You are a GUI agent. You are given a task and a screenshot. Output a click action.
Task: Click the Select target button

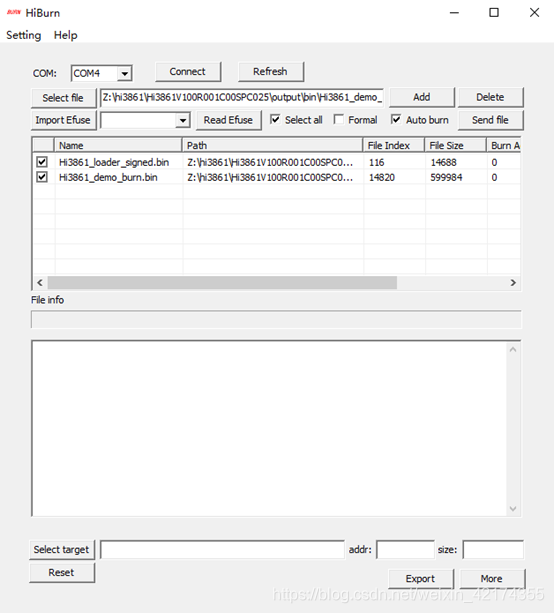click(x=62, y=550)
